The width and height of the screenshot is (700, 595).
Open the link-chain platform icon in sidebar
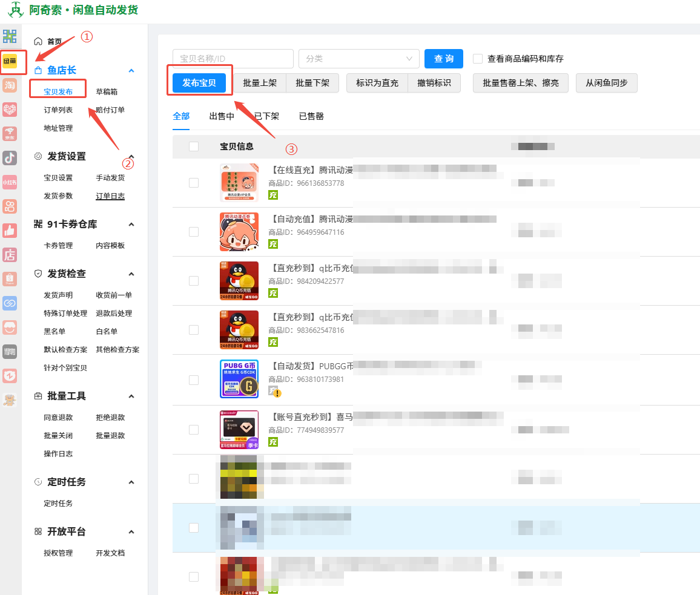(x=10, y=303)
